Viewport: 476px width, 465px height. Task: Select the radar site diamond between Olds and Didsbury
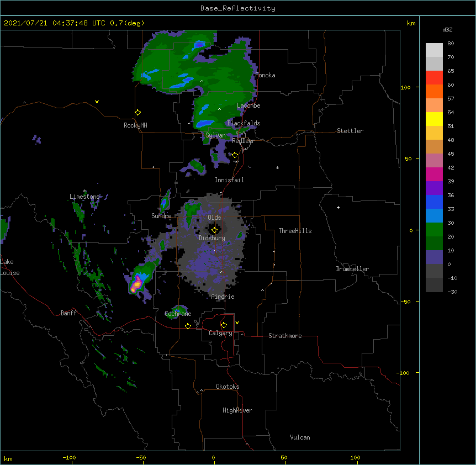point(214,230)
